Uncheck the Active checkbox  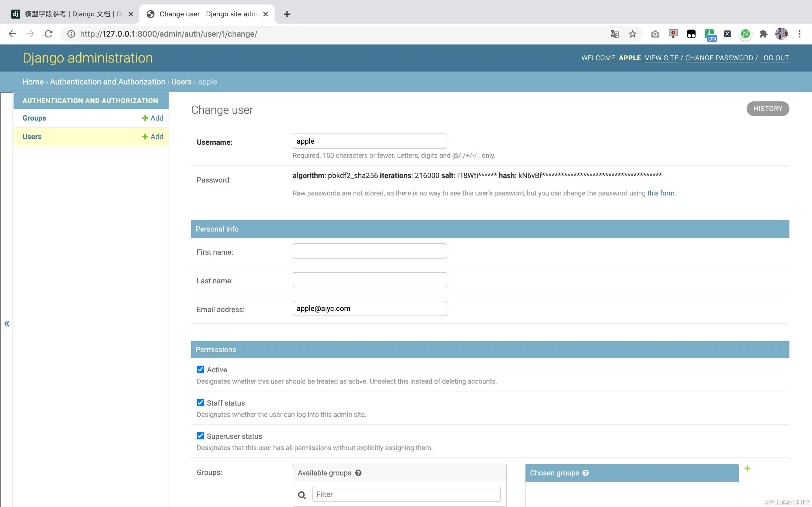200,369
